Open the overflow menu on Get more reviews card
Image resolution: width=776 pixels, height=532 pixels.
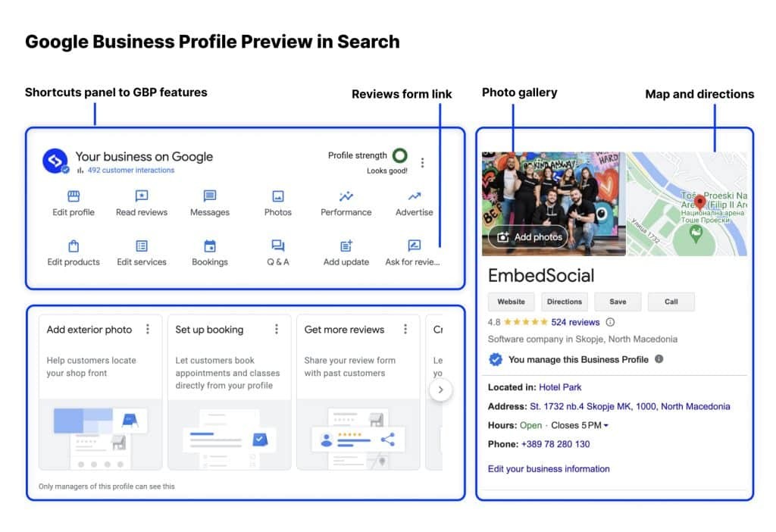[405, 329]
